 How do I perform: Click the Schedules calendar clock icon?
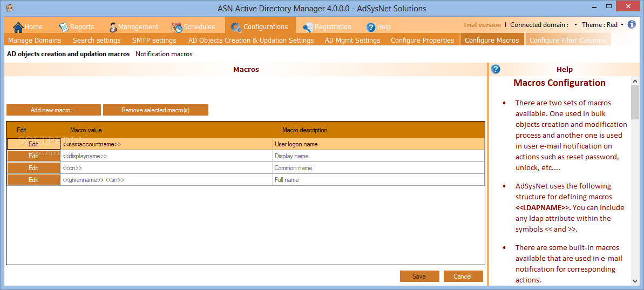(177, 27)
